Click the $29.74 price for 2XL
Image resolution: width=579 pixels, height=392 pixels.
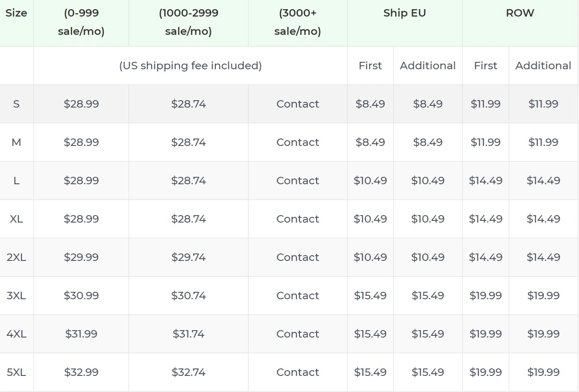(x=188, y=257)
